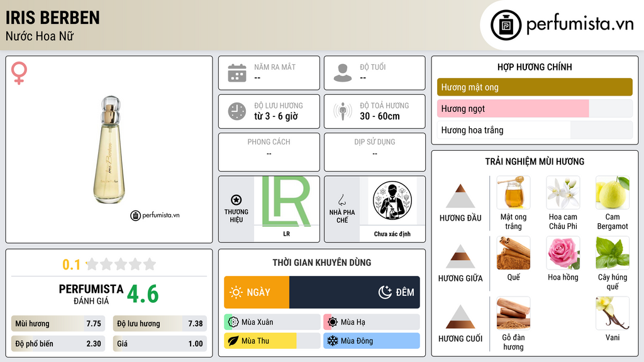Click the sun icon beside Mùa Hạ
Screen dimensions: 644x362
[x=333, y=322]
